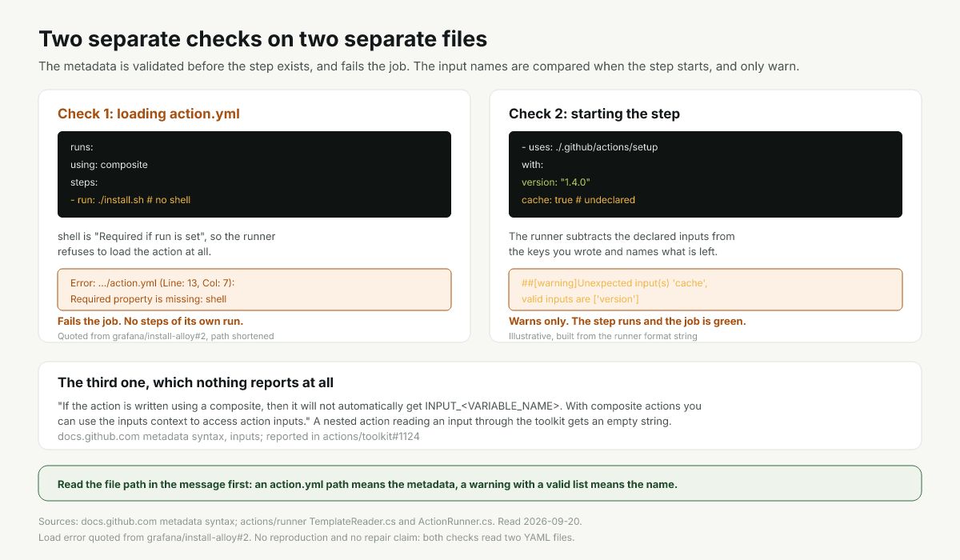Screen dimensions: 960x560
Task: Click the 'cache: true # undeclared' code line
Action: (x=578, y=200)
